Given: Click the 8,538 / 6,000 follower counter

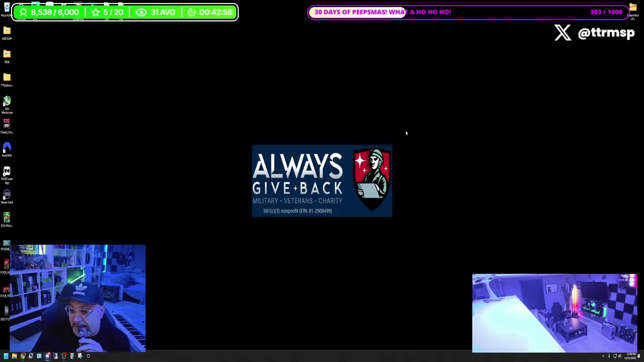Looking at the screenshot, I should (x=49, y=12).
